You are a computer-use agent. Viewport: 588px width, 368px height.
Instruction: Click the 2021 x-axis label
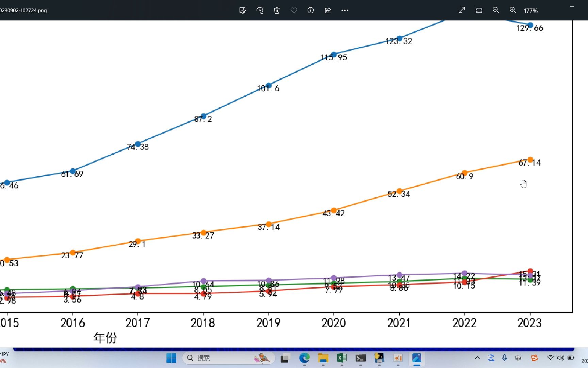coord(399,323)
